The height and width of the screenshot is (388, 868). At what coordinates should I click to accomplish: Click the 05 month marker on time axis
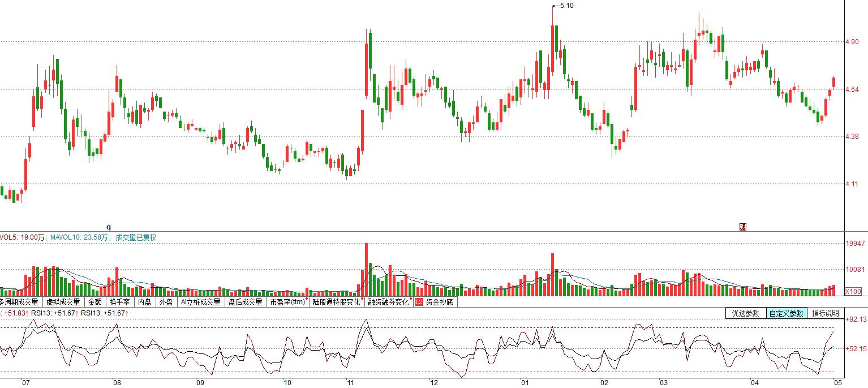coord(837,383)
